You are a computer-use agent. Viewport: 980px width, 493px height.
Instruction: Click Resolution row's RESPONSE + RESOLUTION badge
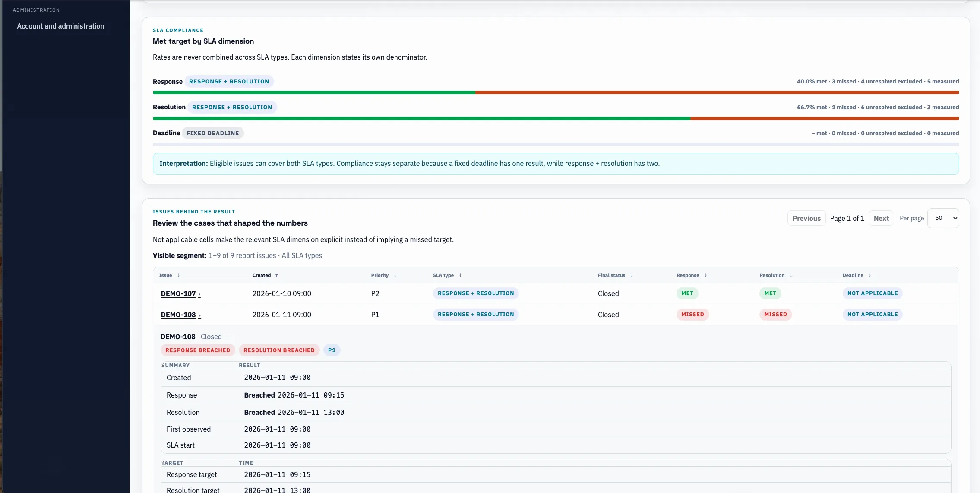pyautogui.click(x=232, y=108)
